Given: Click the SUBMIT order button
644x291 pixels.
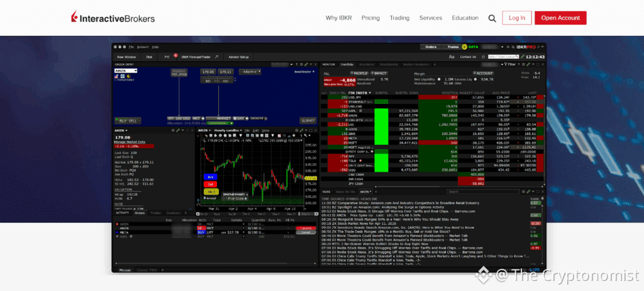Looking at the screenshot, I should [x=308, y=120].
